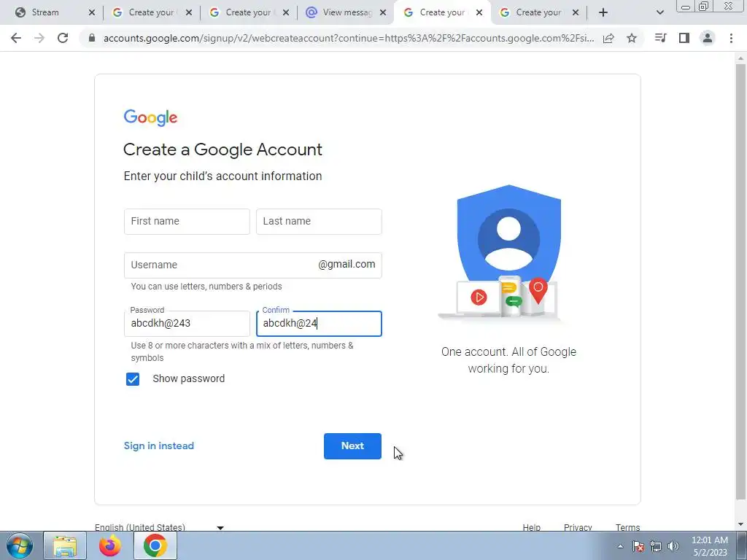
Task: Close the View message tab
Action: pos(383,12)
